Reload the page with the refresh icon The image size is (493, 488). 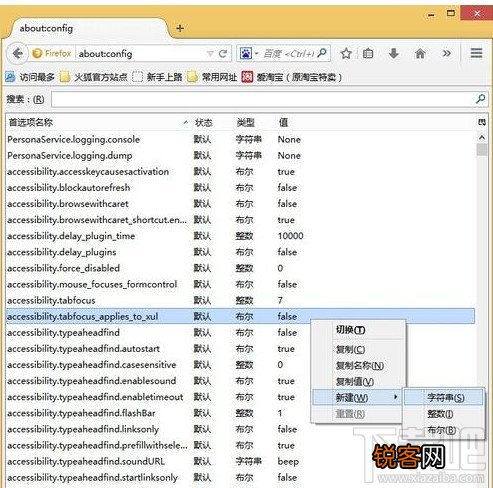[223, 53]
